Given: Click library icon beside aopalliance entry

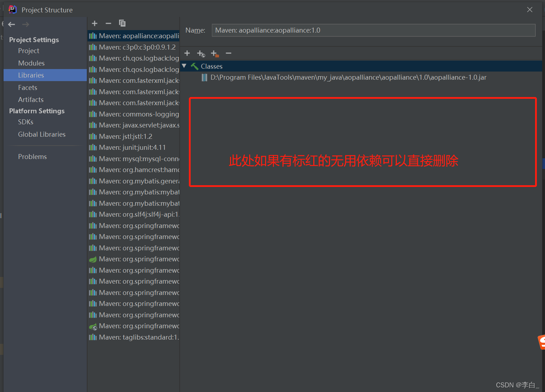Looking at the screenshot, I should point(93,36).
